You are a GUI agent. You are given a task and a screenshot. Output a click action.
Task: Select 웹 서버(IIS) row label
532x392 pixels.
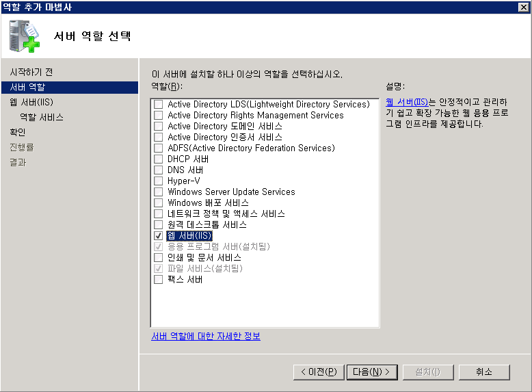(189, 235)
